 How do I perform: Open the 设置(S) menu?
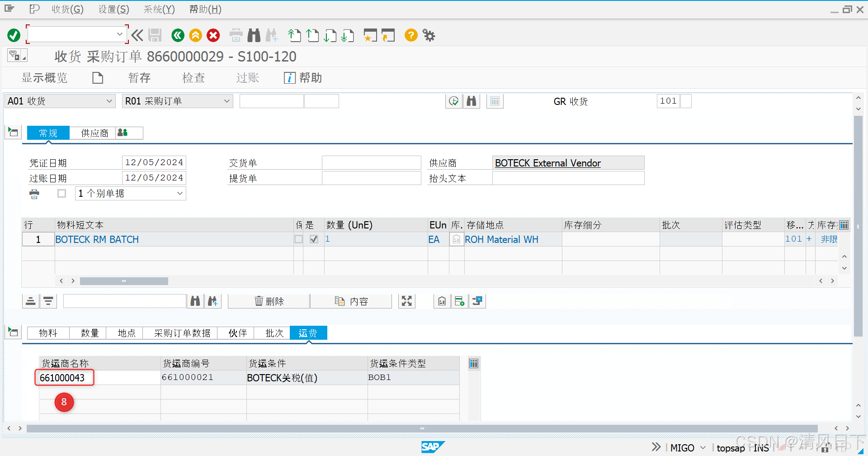[114, 9]
